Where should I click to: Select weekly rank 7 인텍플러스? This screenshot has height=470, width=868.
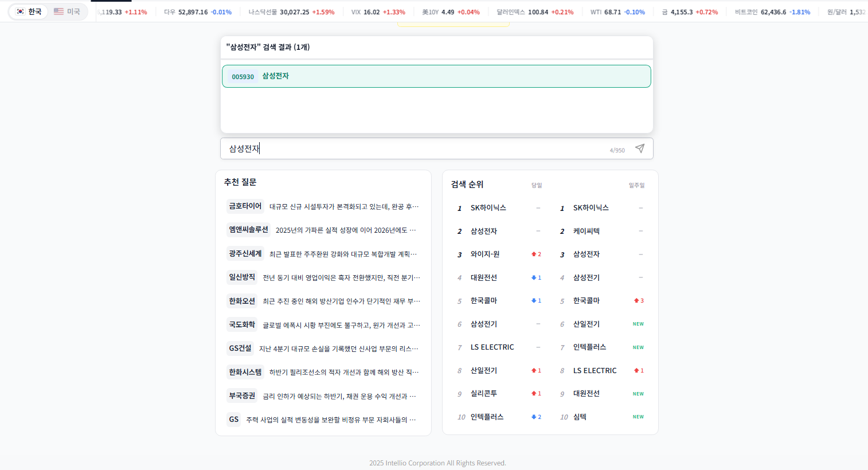pyautogui.click(x=601, y=347)
